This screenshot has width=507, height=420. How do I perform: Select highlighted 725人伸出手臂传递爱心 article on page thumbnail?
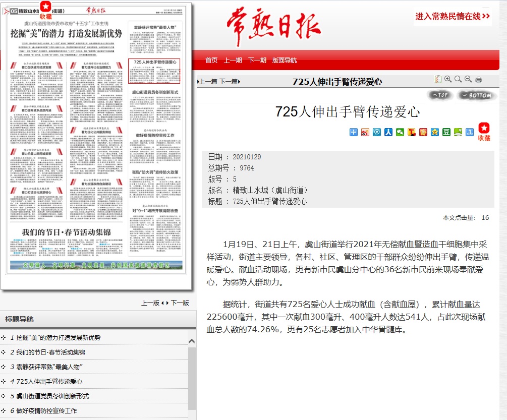point(154,71)
